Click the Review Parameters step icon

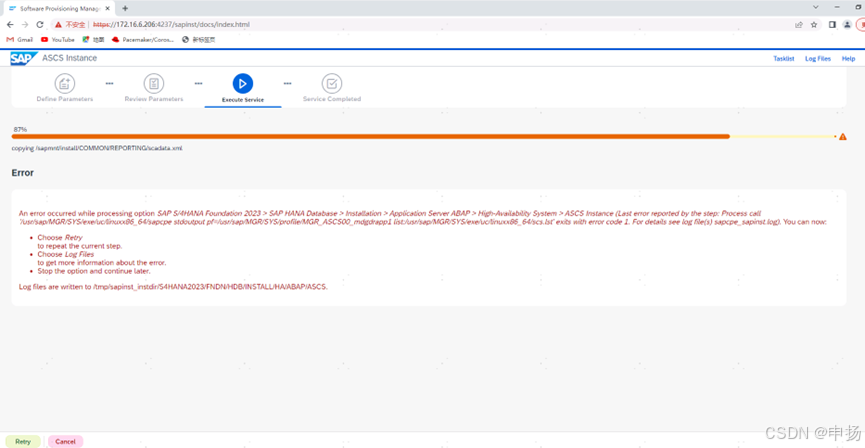(x=154, y=84)
